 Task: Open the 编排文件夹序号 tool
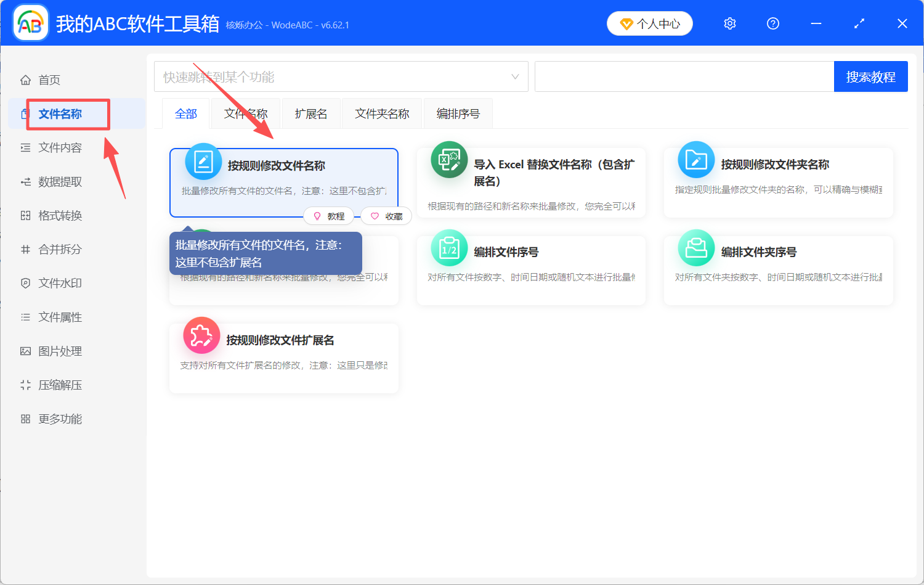[776, 252]
